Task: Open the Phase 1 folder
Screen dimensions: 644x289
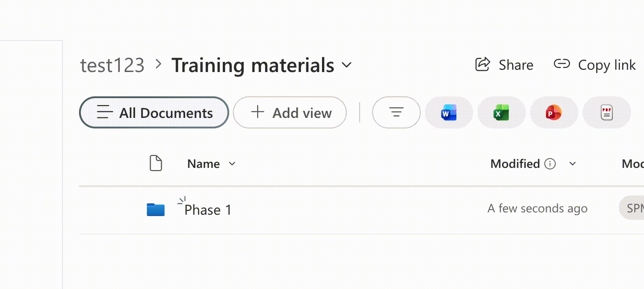Action: (207, 210)
